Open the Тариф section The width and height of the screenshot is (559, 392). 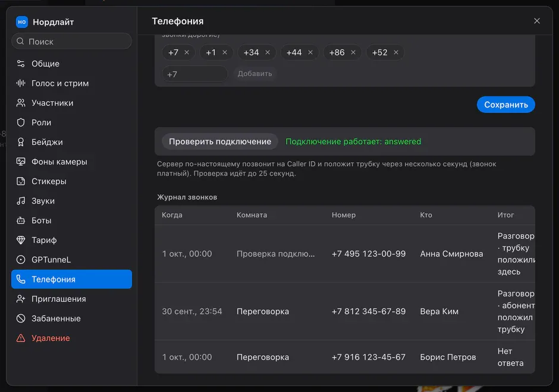(x=71, y=240)
